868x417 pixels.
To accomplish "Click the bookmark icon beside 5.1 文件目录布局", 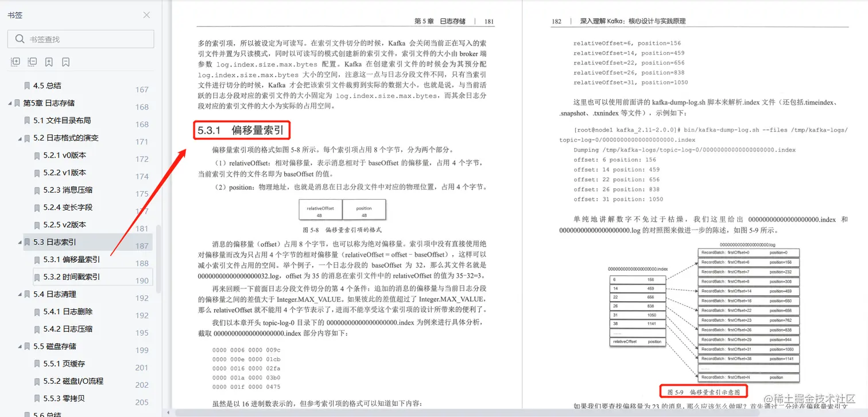I will (27, 120).
